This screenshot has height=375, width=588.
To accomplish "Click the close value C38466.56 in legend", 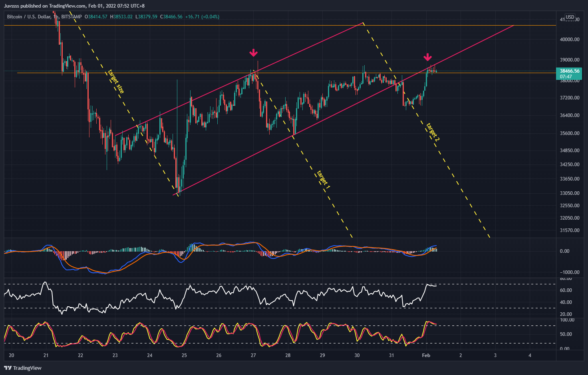I will tap(171, 17).
